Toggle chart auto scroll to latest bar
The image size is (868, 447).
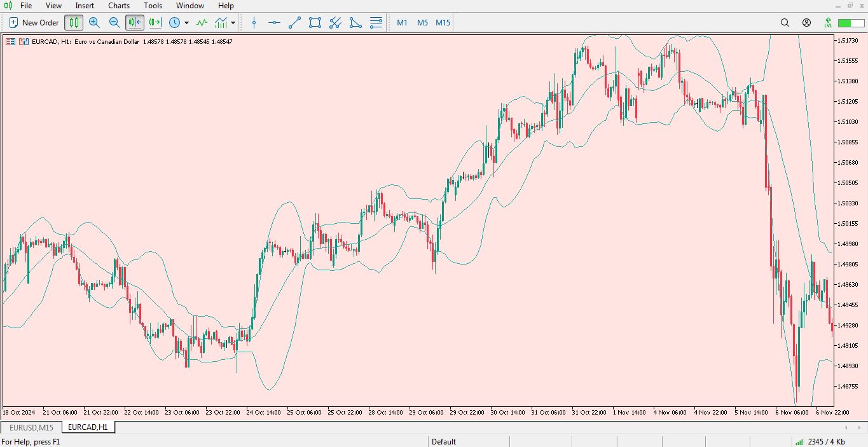(135, 23)
